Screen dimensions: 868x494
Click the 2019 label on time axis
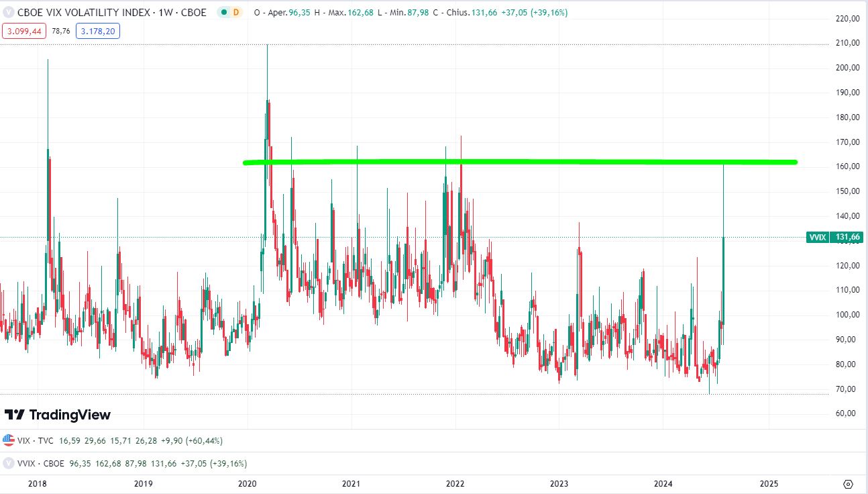pyautogui.click(x=143, y=484)
